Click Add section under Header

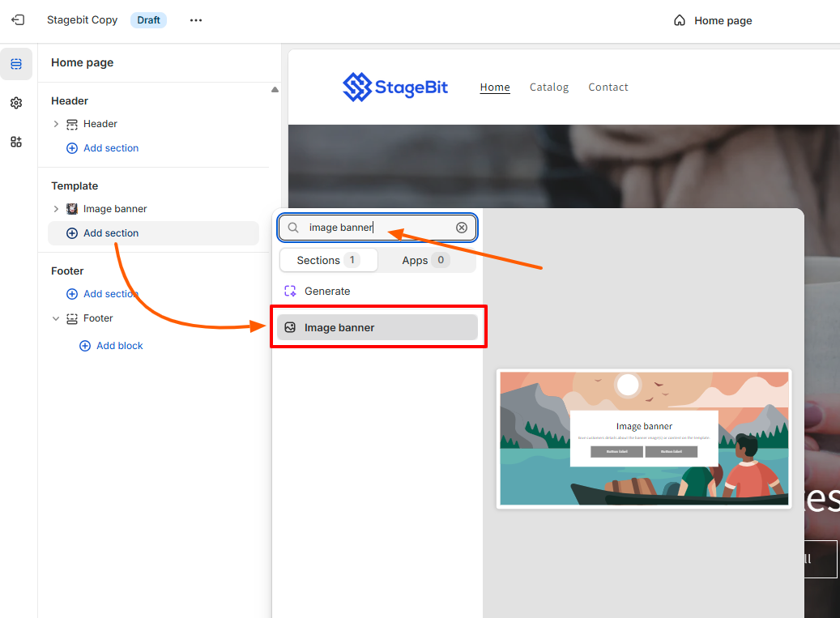click(102, 148)
